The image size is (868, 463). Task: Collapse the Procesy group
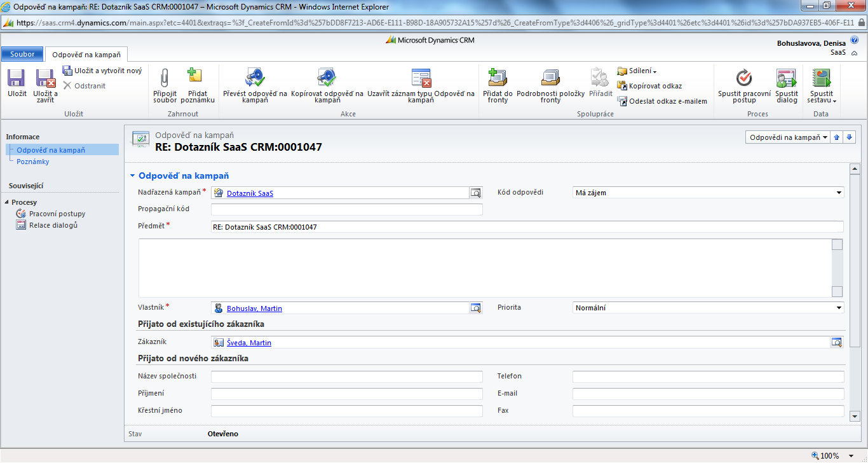click(x=6, y=202)
